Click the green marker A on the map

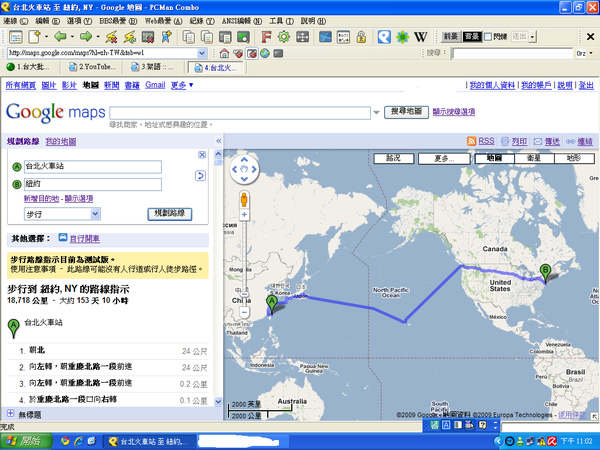(272, 305)
